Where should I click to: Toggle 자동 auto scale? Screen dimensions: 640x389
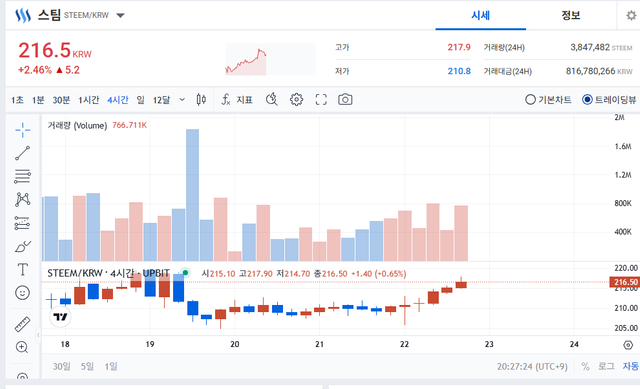[x=631, y=367]
